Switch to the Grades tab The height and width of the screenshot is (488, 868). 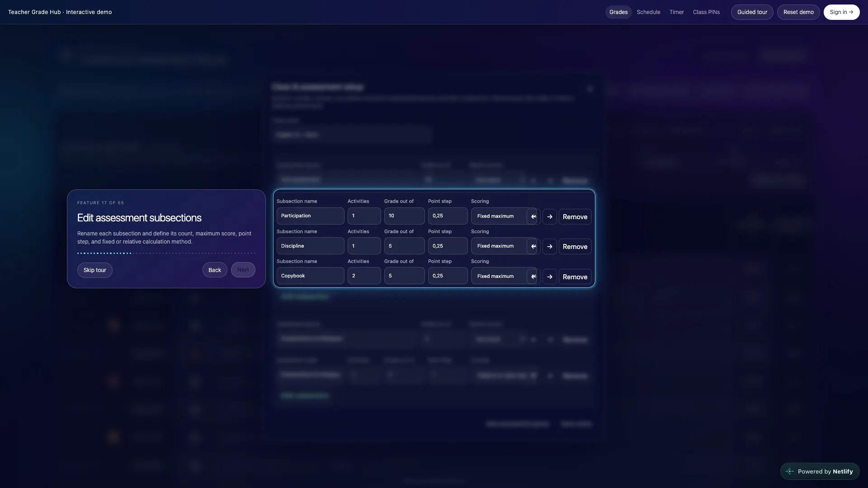(x=618, y=12)
